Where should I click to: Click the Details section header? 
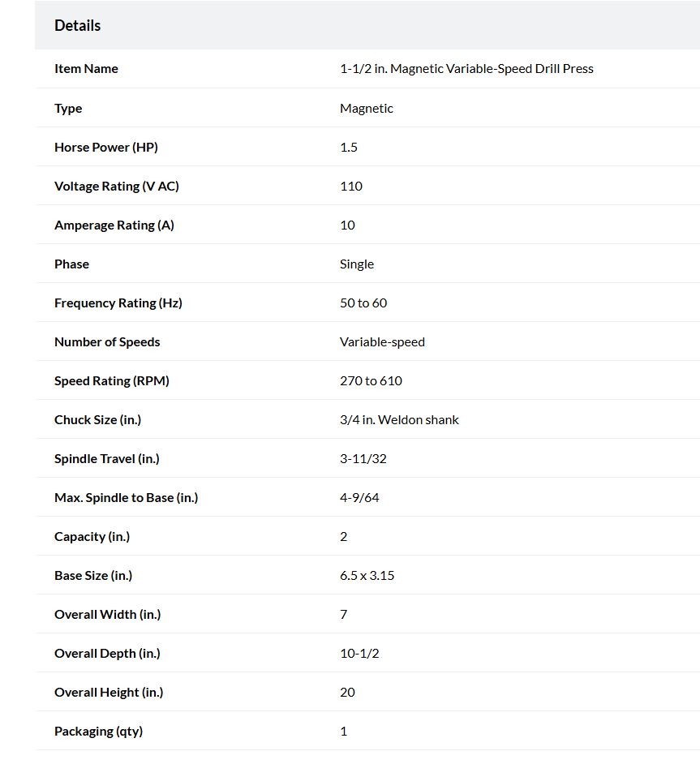click(77, 25)
